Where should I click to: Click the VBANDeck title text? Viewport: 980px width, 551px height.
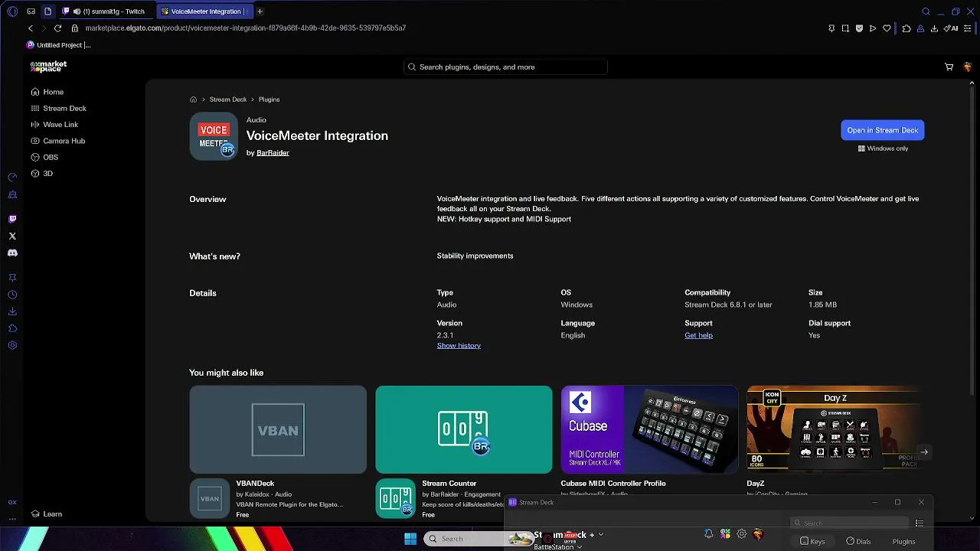click(x=255, y=484)
